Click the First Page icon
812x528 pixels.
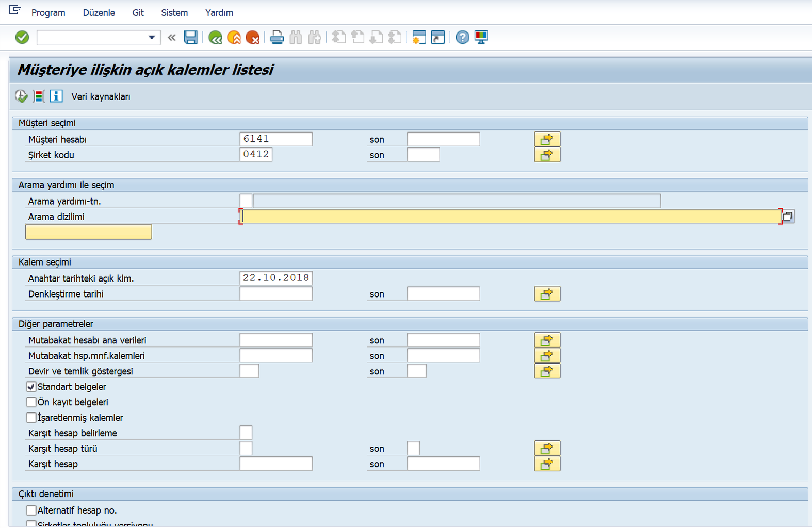pos(339,37)
